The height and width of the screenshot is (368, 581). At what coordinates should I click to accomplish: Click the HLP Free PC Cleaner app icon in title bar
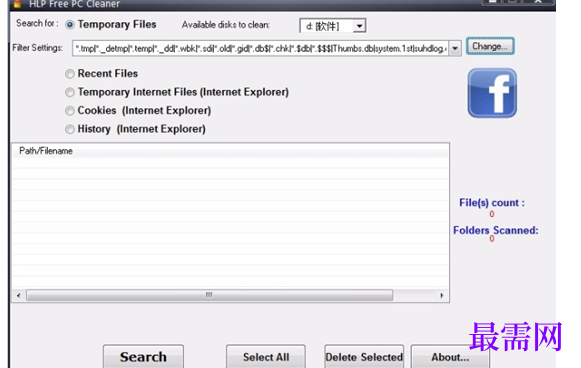point(17,4)
